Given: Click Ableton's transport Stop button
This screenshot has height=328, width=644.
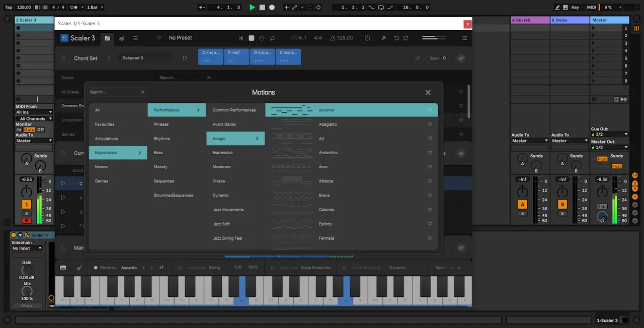Looking at the screenshot, I should [x=262, y=8].
